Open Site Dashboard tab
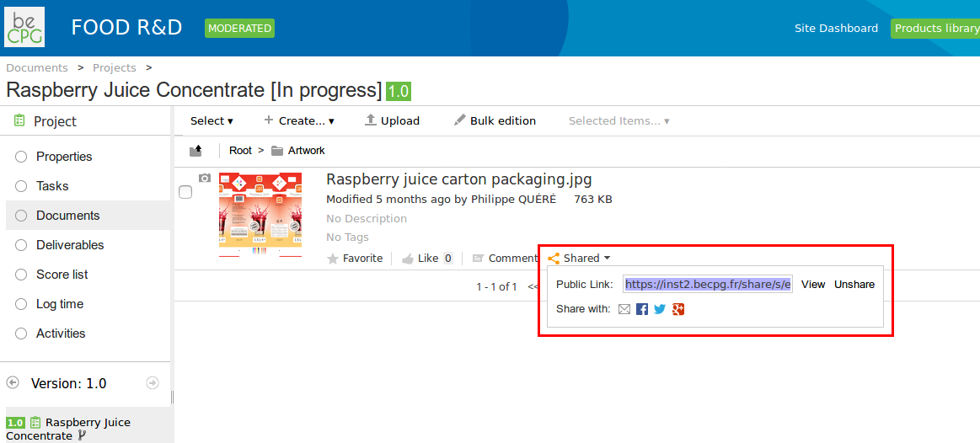The height and width of the screenshot is (443, 980). tap(836, 28)
